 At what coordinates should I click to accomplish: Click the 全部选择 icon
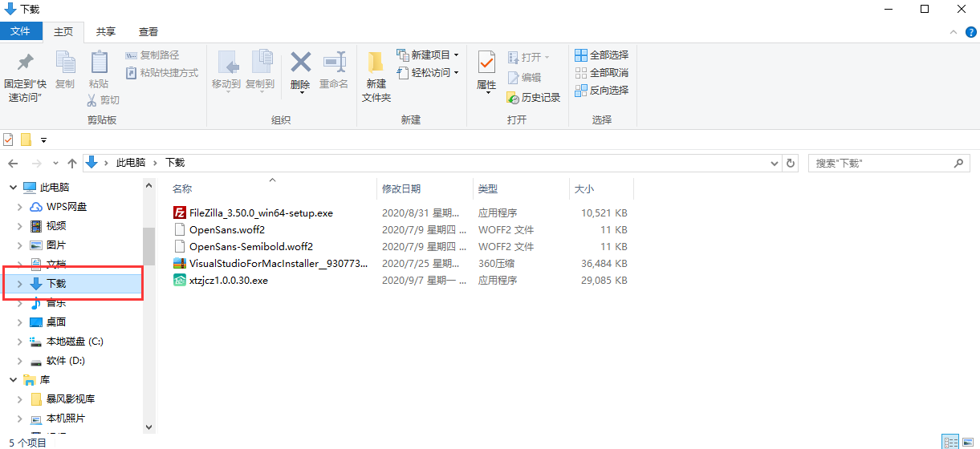coord(581,55)
